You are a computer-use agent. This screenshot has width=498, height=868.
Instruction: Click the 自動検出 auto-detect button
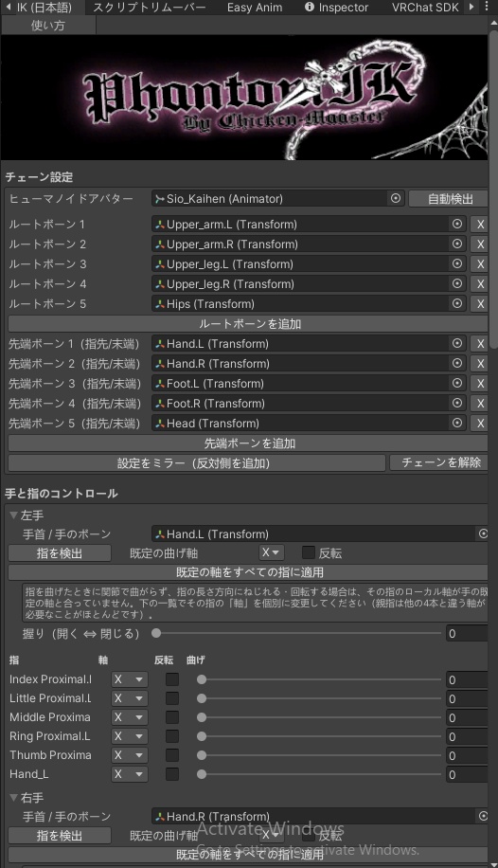(448, 199)
